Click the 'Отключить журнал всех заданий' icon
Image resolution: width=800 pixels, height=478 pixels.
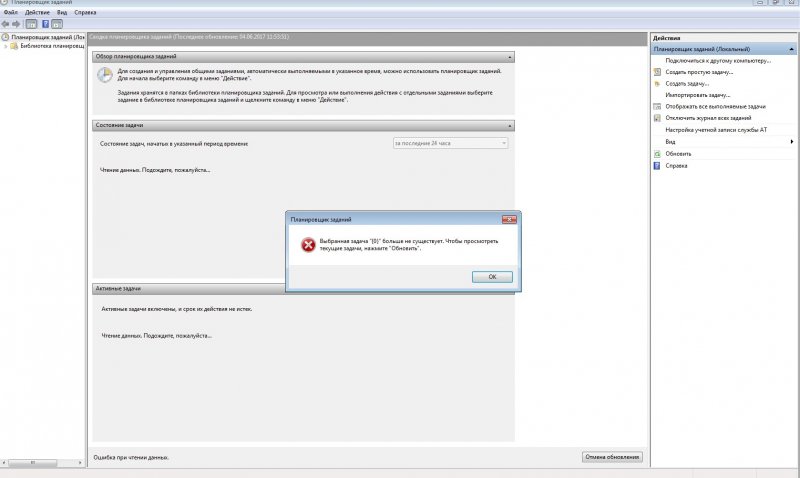click(657, 118)
